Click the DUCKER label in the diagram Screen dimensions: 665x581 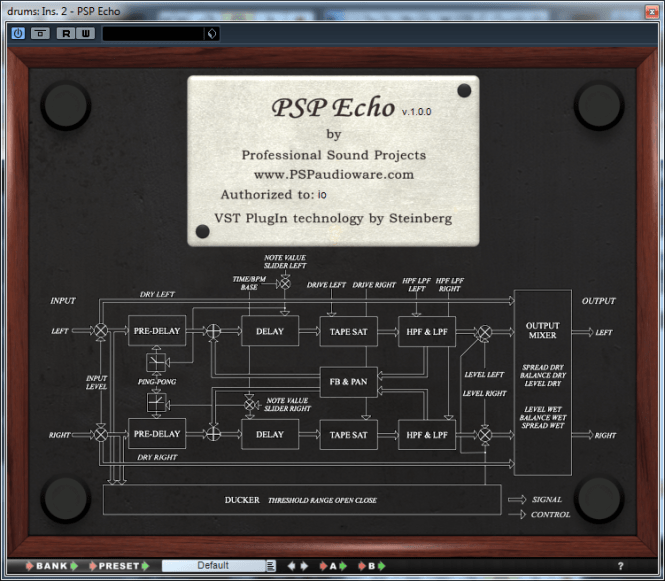tap(242, 500)
